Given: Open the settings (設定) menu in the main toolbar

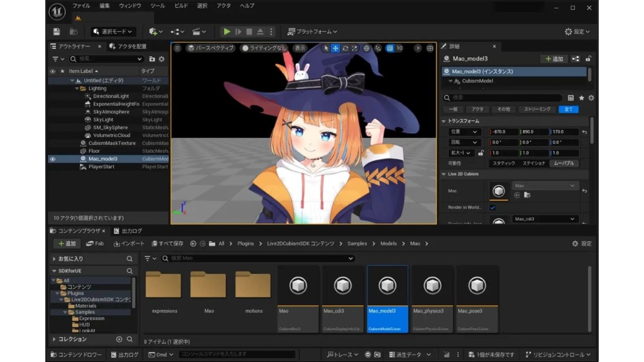Looking at the screenshot, I should 577,32.
